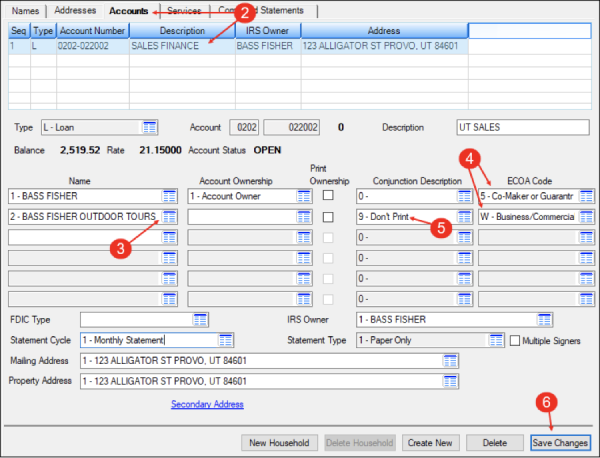Open lookup icon for BASS FISHER OUTDOOR TOURS name
The height and width of the screenshot is (458, 600).
point(169,217)
